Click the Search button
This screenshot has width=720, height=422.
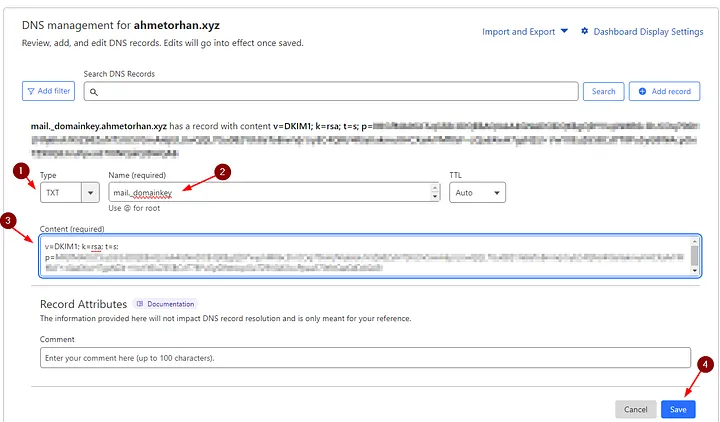pyautogui.click(x=603, y=91)
